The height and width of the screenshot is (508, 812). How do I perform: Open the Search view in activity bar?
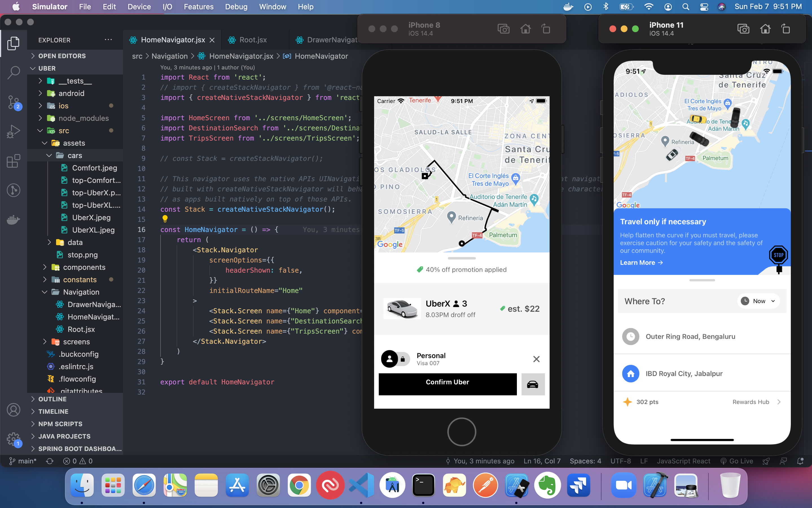pos(14,72)
